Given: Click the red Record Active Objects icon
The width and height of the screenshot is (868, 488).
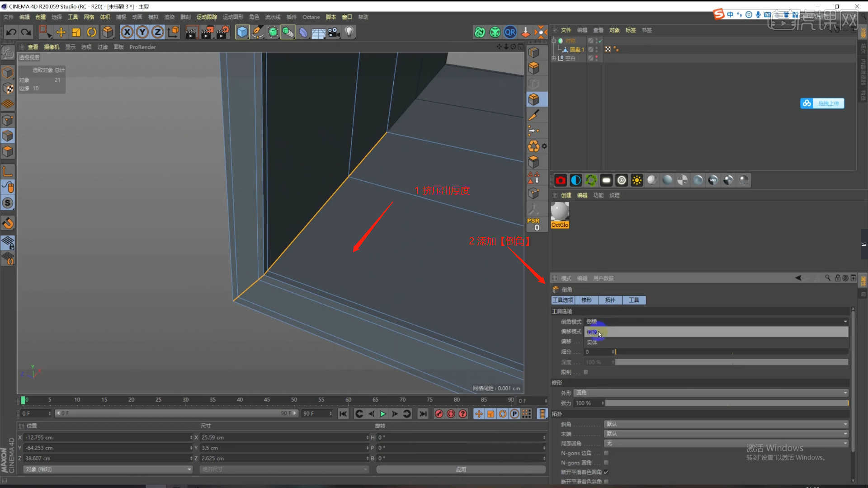Looking at the screenshot, I should click(439, 414).
